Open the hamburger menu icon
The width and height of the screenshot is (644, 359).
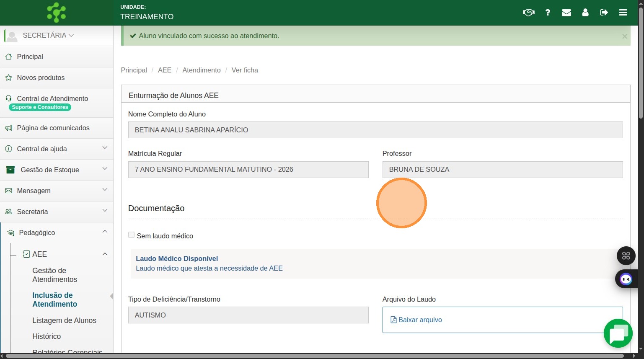[623, 13]
